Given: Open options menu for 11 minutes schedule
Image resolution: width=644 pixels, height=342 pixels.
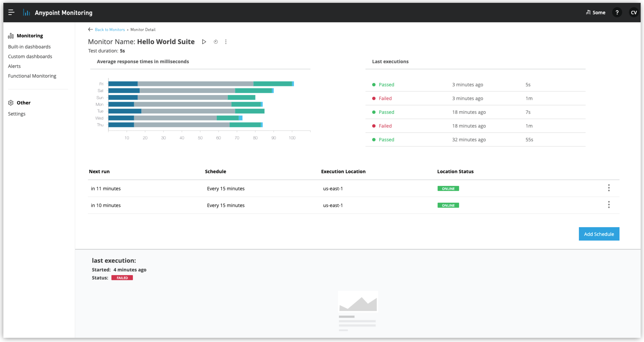Looking at the screenshot, I should pyautogui.click(x=609, y=188).
